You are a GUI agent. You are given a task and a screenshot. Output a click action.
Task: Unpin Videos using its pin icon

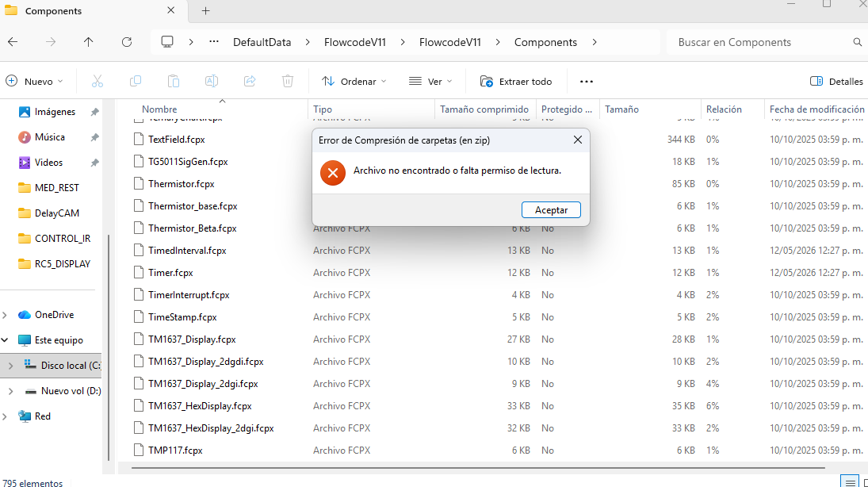(x=94, y=163)
